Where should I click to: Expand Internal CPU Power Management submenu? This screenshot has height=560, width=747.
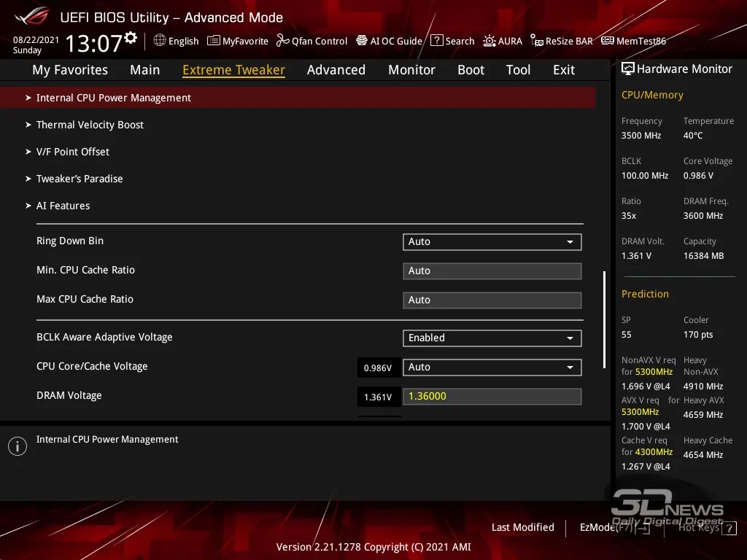click(298, 98)
